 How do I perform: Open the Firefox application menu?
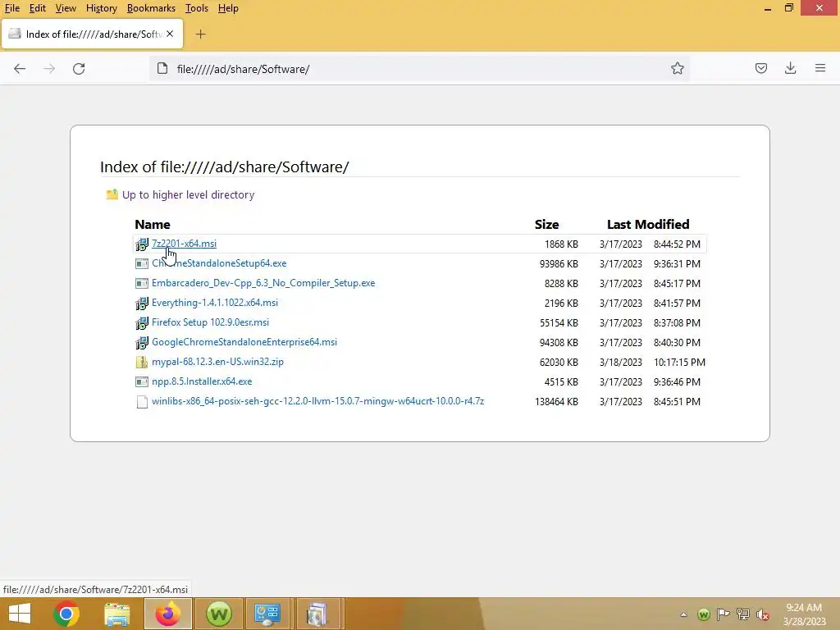(820, 68)
